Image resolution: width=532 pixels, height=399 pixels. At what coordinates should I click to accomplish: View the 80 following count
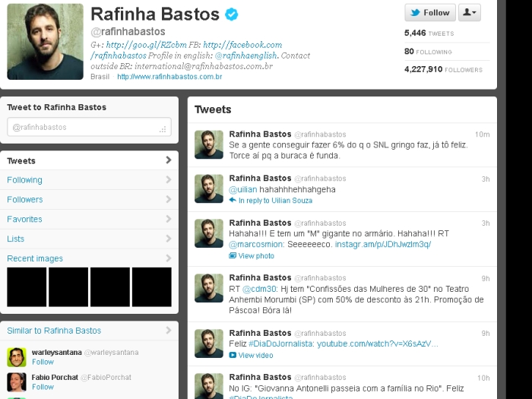click(428, 52)
